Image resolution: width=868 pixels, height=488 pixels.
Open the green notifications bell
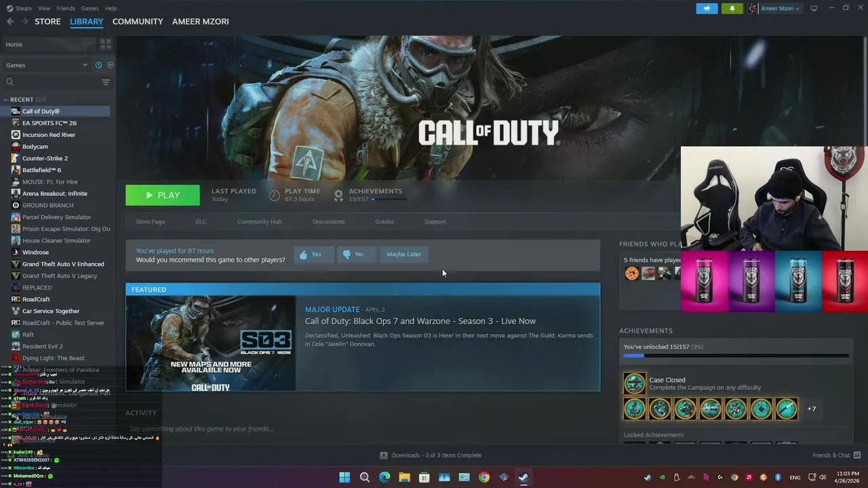(x=732, y=8)
